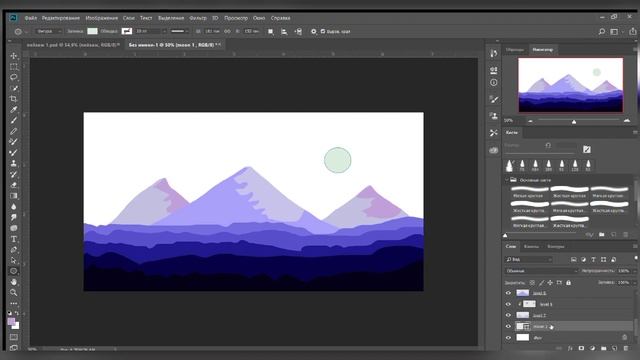Image resolution: width=640 pixels, height=360 pixels.
Task: Open the Фильтр menu
Action: 198,18
